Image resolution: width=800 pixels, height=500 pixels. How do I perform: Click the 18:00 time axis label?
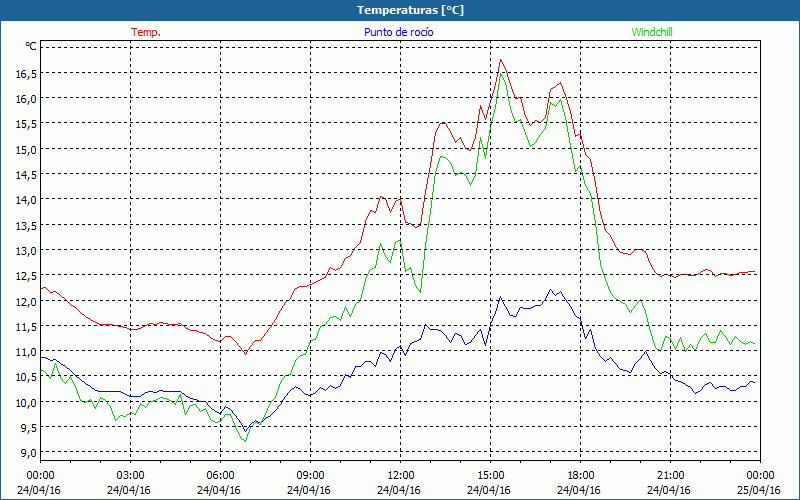coord(581,476)
